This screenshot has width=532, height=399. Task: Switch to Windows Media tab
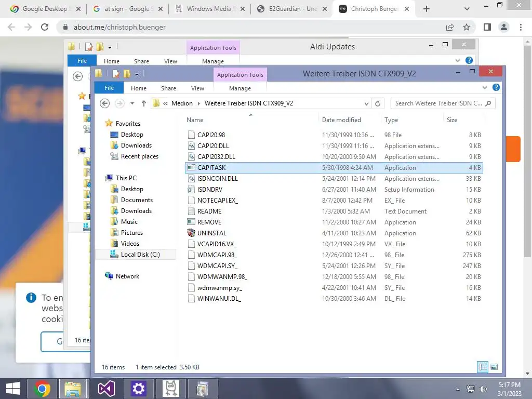pos(210,9)
